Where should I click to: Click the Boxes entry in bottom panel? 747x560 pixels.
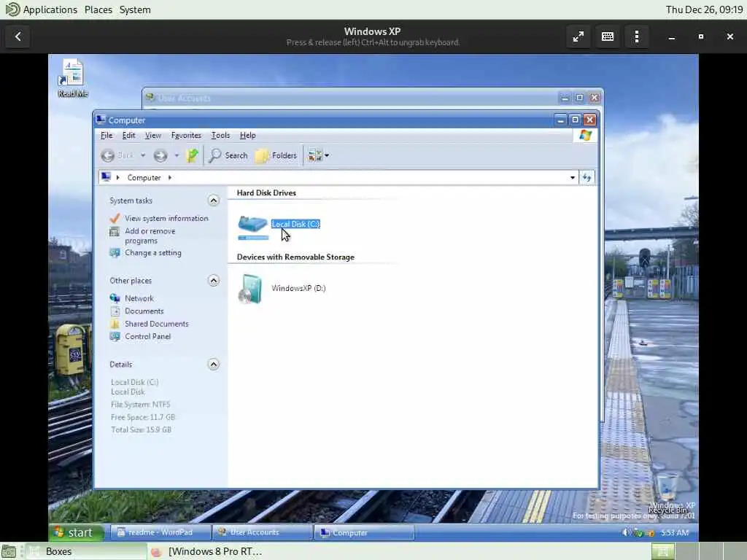click(x=86, y=551)
